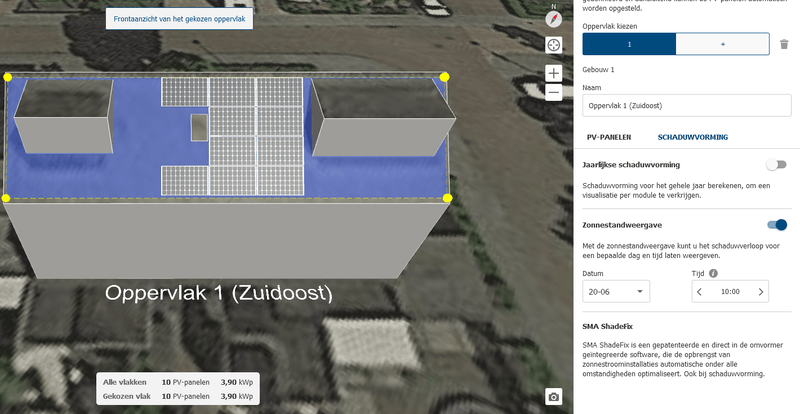Enable the Jaarlijkse schaduwvorming toggle
This screenshot has height=414, width=800.
[x=776, y=165]
